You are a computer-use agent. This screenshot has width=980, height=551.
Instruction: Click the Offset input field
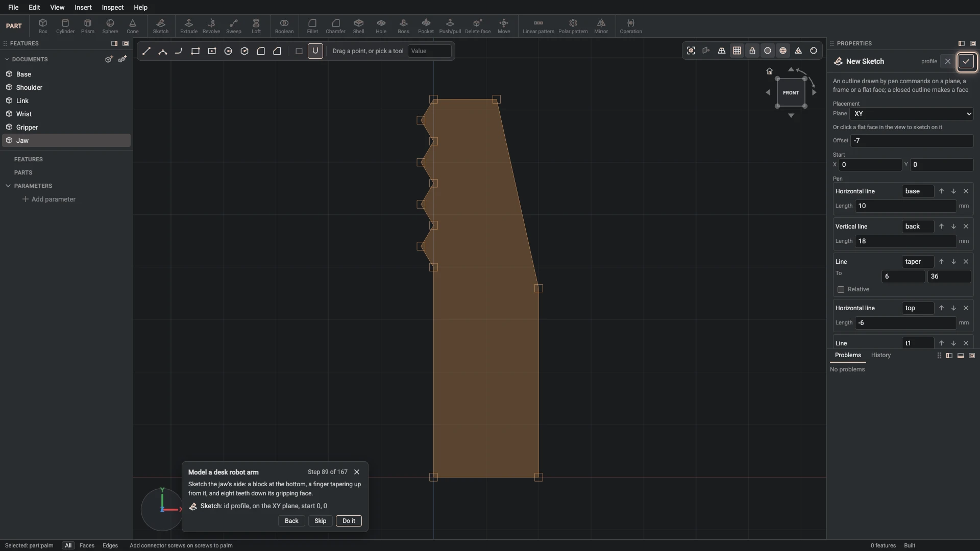tap(912, 141)
